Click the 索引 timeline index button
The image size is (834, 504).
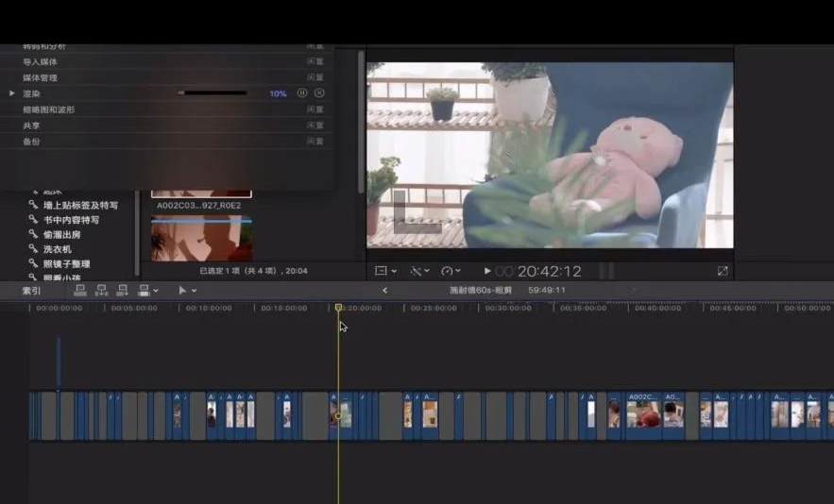point(32,291)
